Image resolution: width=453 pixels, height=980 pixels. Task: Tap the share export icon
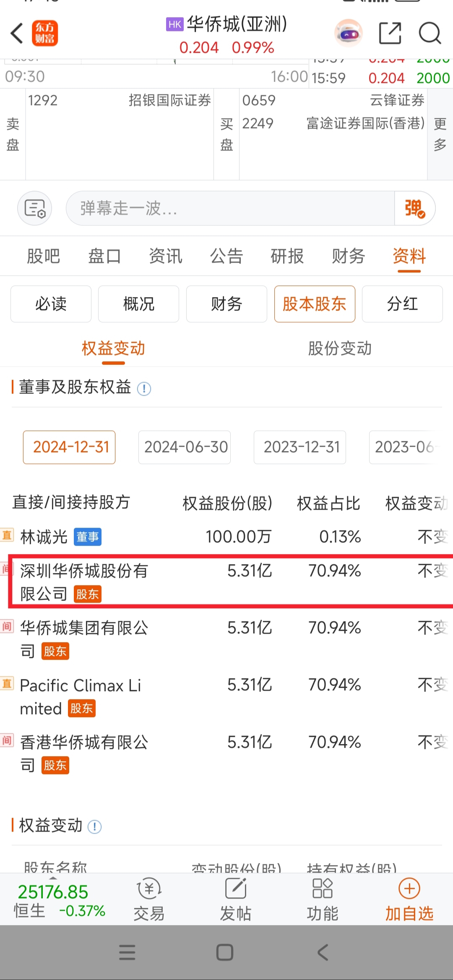(390, 33)
